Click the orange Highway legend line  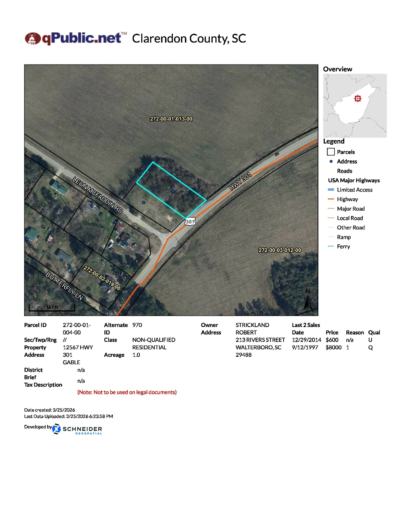pos(331,199)
